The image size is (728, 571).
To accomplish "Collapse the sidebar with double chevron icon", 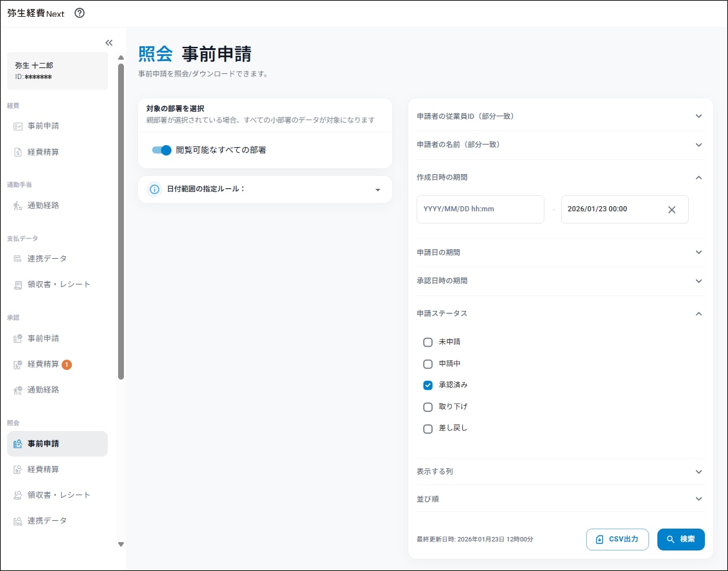I will 109,42.
